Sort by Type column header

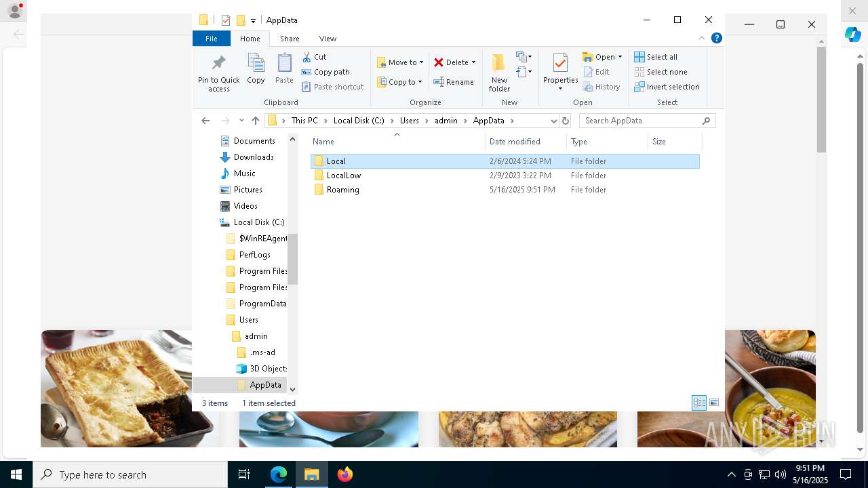coord(607,141)
